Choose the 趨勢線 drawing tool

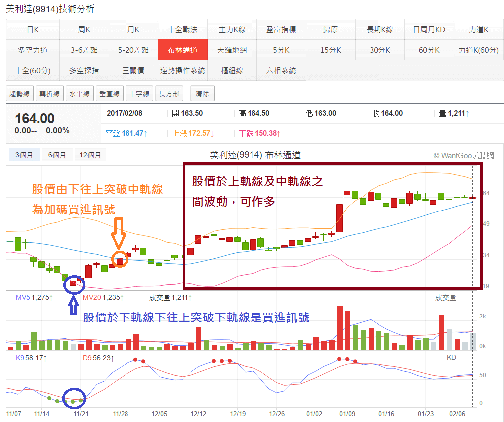[x=20, y=94]
